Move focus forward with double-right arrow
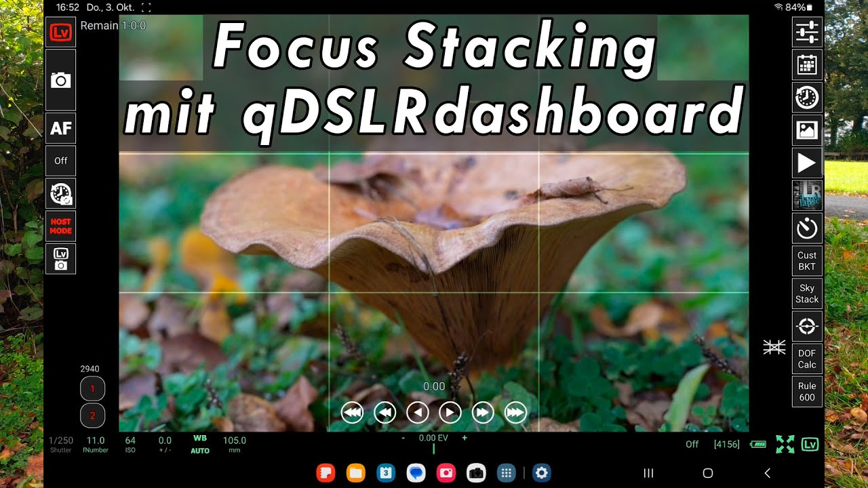Screen dimensions: 868x488 [483, 412]
